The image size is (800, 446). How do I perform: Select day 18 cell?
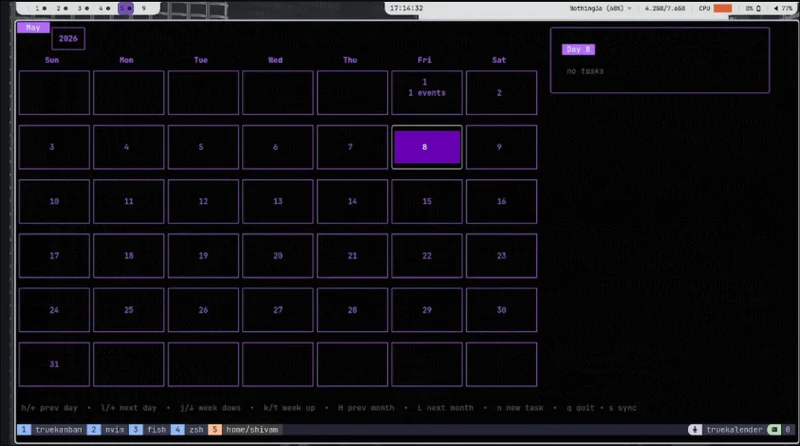[x=129, y=256]
